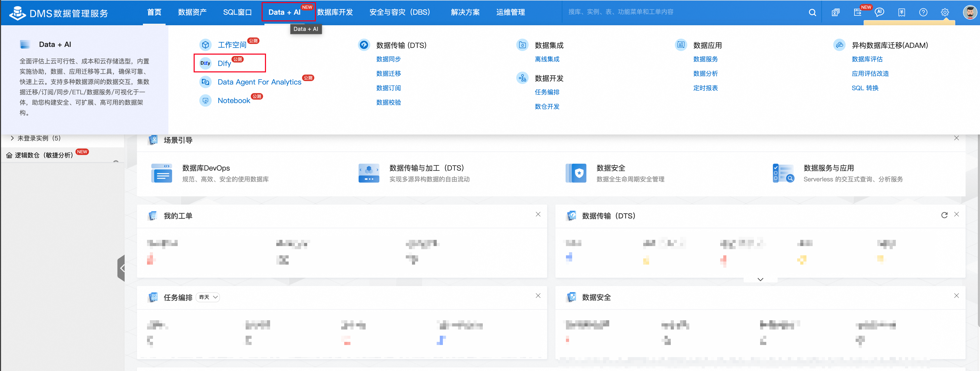Screen dimensions: 980x371
Task: Open the Notebook link
Action: pyautogui.click(x=234, y=100)
